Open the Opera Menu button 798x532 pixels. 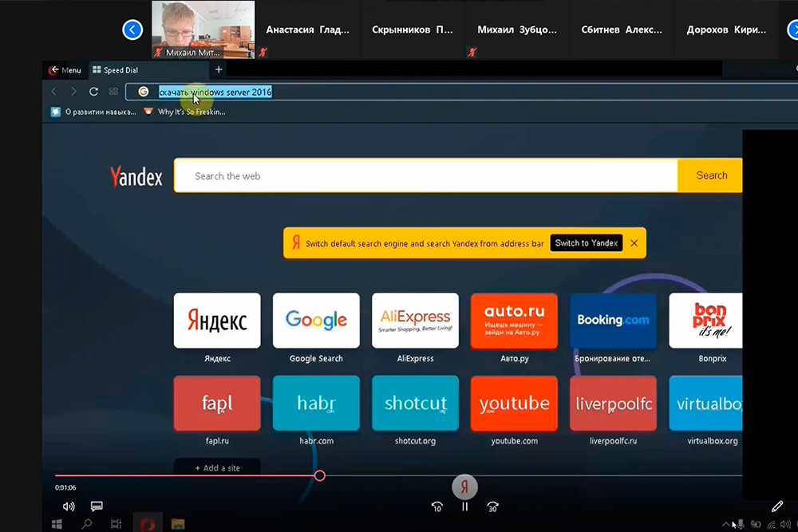(x=65, y=70)
